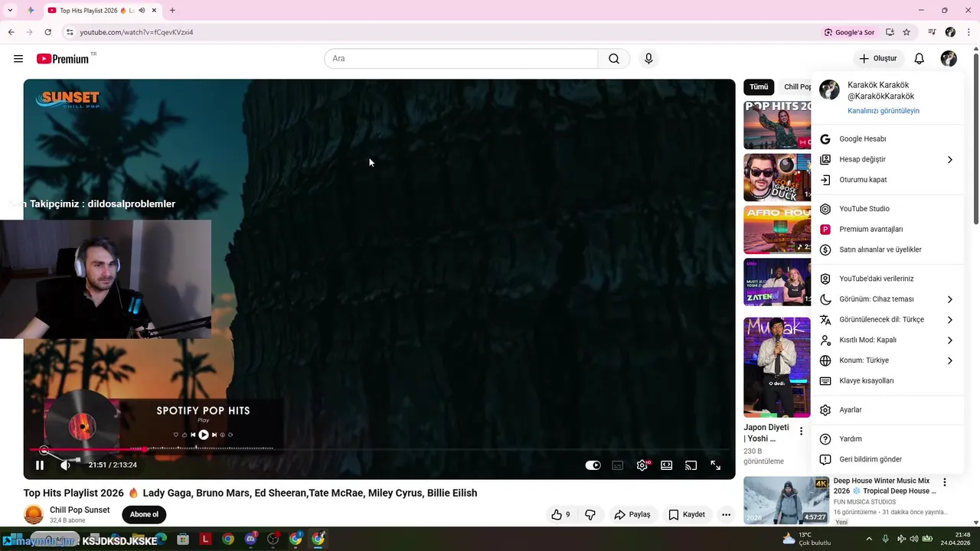Open Google Hesabı menu item
Screen dimensions: 980x551
(x=887, y=139)
